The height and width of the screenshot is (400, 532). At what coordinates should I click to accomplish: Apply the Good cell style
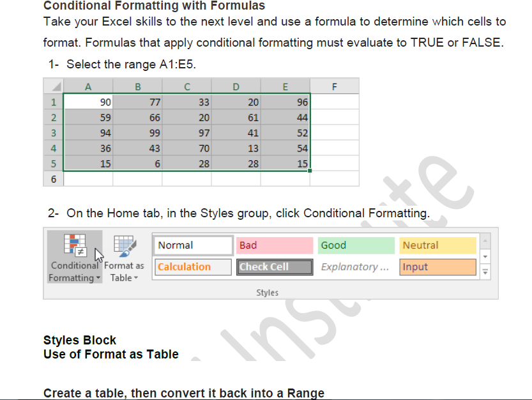[x=356, y=245]
